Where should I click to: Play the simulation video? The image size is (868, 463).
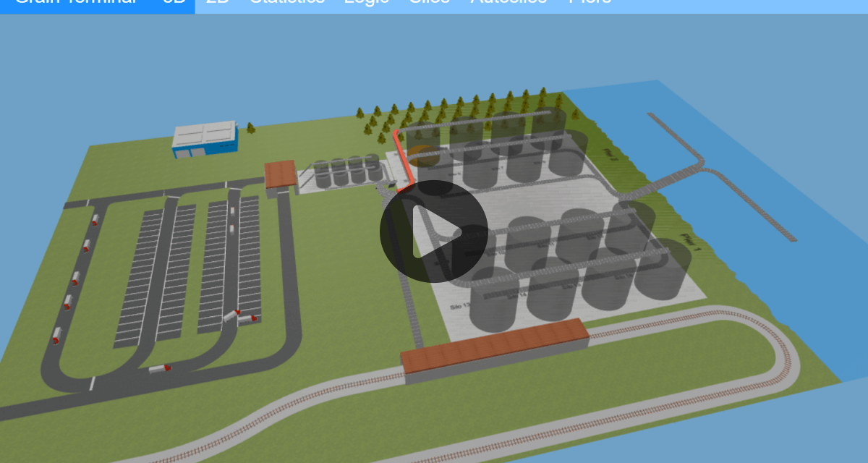pos(434,233)
